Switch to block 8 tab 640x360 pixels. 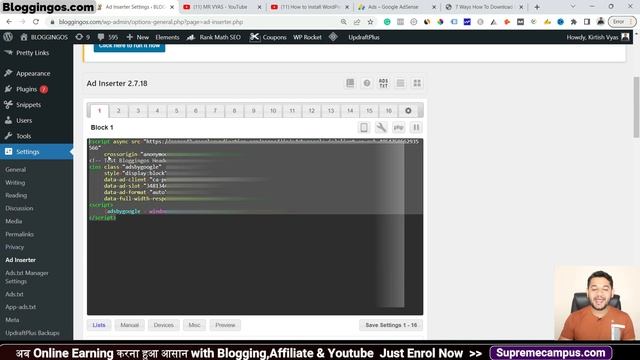pyautogui.click(x=234, y=111)
